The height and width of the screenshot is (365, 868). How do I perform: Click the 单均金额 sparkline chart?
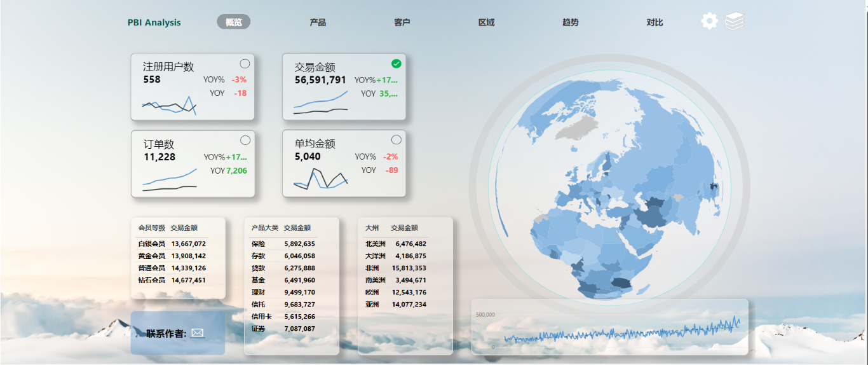[x=321, y=179]
